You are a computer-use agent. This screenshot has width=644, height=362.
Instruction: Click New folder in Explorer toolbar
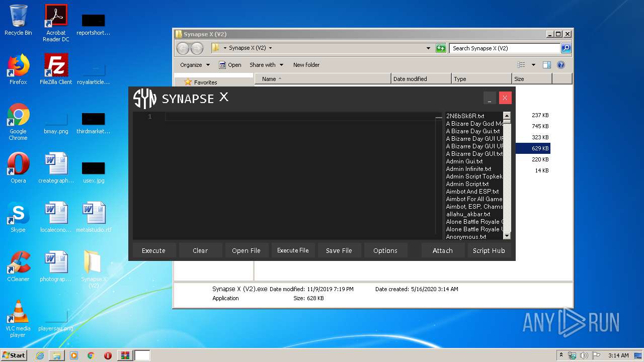click(x=306, y=65)
